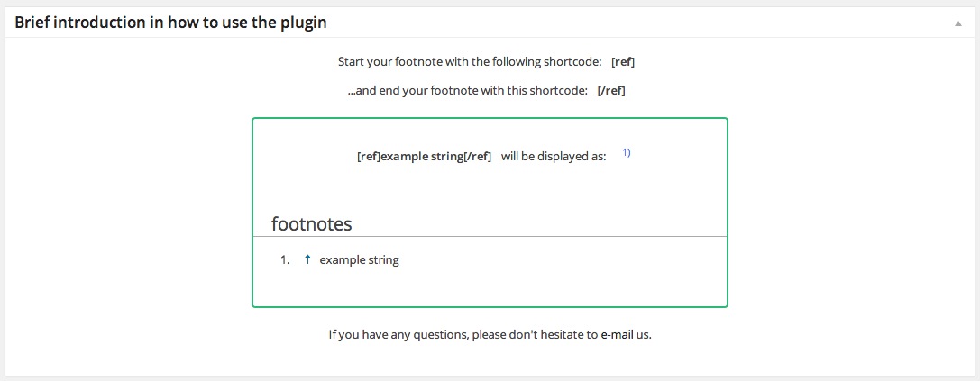
Task: Click the example string footnote text
Action: 360,259
